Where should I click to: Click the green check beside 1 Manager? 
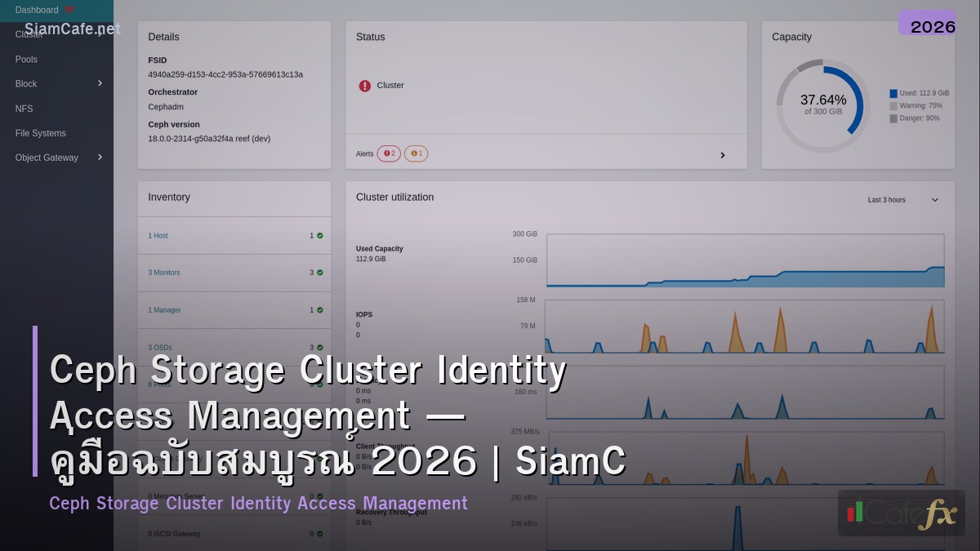318,309
